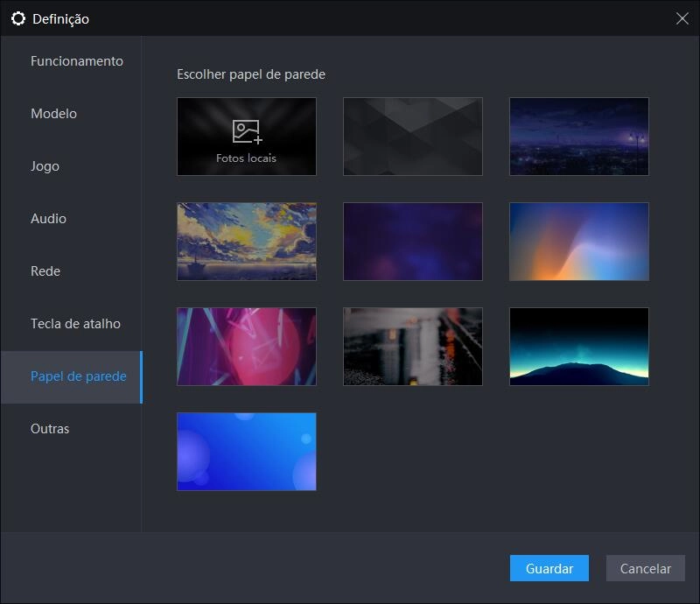Open the Fotos locais image picker
The height and width of the screenshot is (604, 700).
(246, 137)
